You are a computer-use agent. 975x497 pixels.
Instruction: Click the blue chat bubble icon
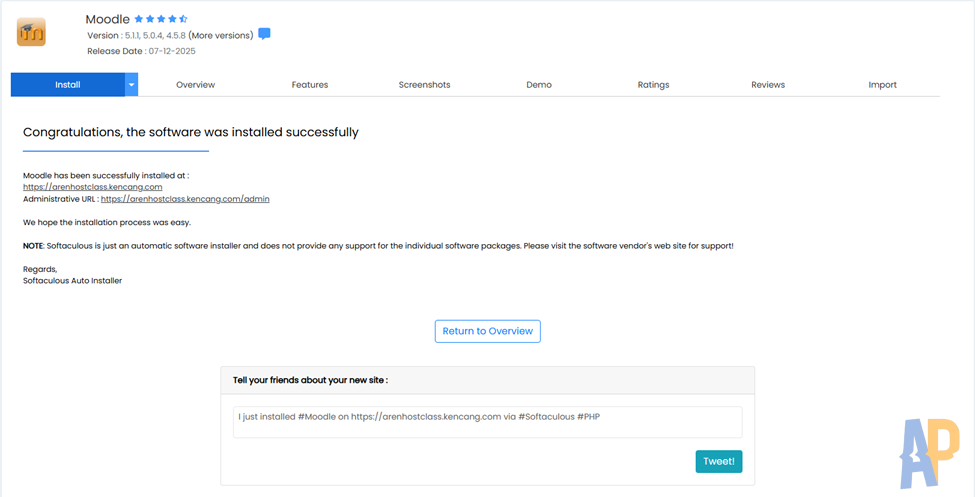[x=264, y=34]
